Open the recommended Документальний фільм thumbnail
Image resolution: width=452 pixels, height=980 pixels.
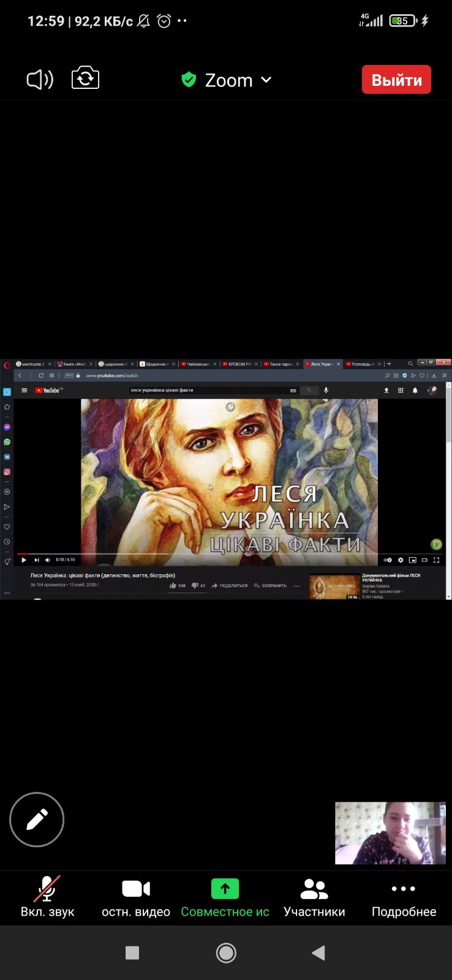point(334,587)
